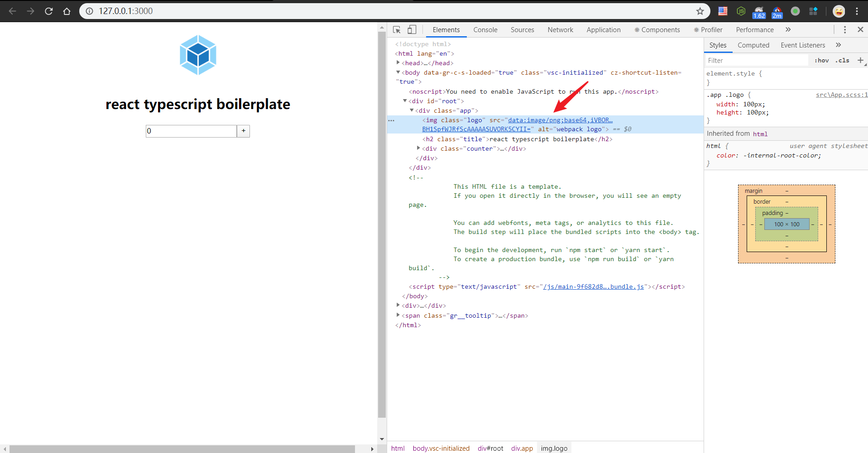Image resolution: width=868 pixels, height=453 pixels.
Task: Click the page vertical scrollbar thumb
Action: coord(382,224)
